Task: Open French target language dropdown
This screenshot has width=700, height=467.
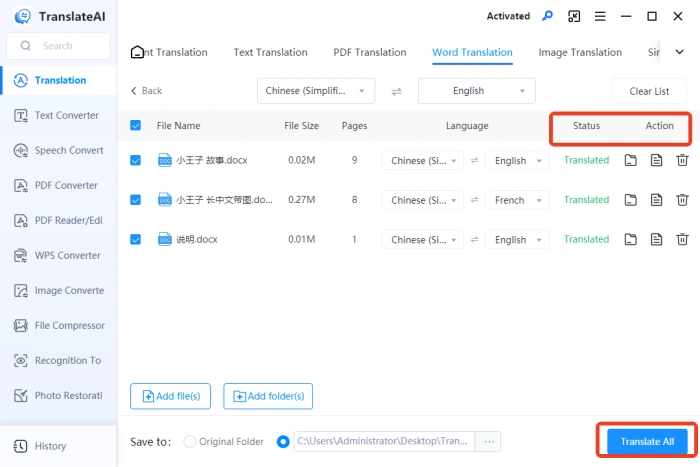Action: tap(517, 200)
